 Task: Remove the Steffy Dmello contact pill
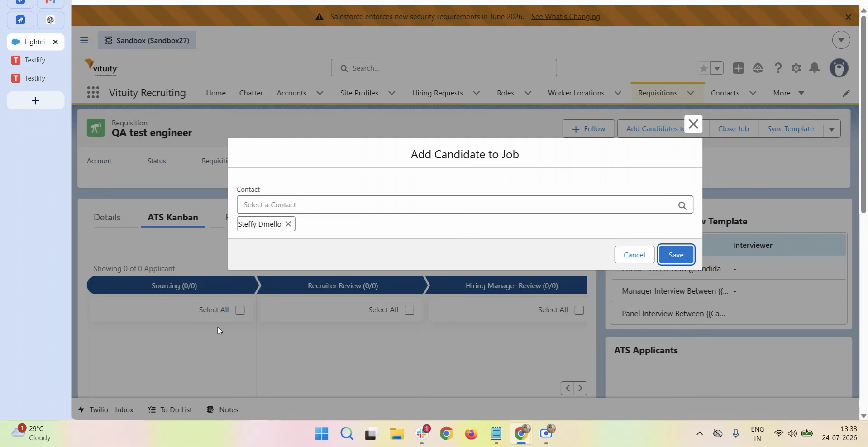click(288, 224)
